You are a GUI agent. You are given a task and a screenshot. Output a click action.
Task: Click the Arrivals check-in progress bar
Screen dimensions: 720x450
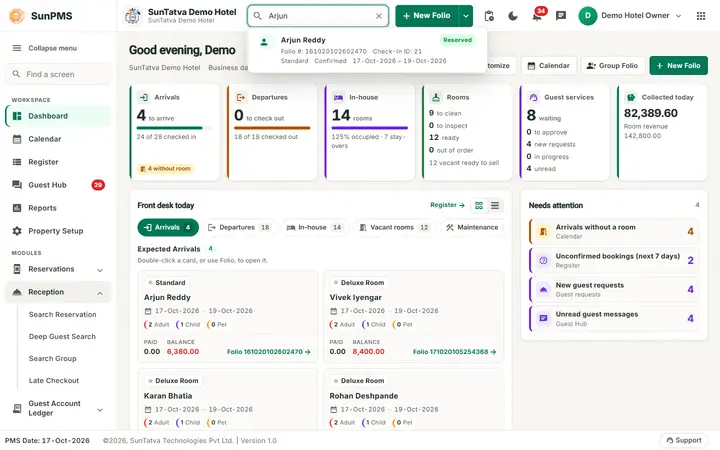174,128
